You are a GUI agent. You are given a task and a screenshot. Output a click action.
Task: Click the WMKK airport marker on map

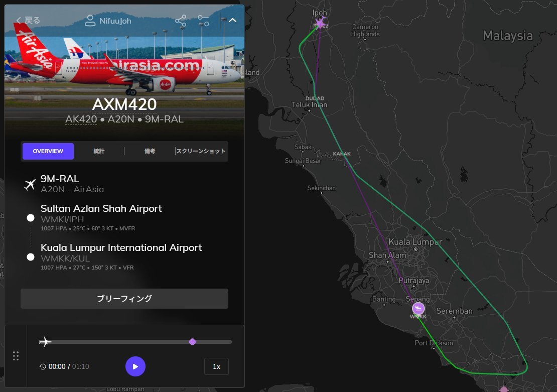(x=419, y=309)
